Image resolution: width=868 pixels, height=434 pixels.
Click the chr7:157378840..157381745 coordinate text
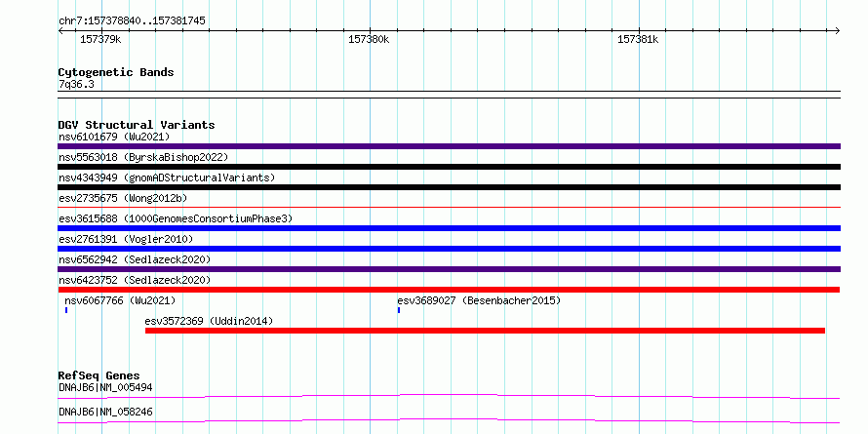click(x=132, y=21)
